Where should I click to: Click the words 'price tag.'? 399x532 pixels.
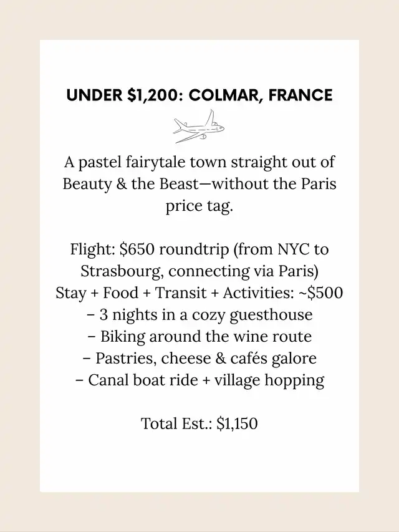pyautogui.click(x=199, y=206)
